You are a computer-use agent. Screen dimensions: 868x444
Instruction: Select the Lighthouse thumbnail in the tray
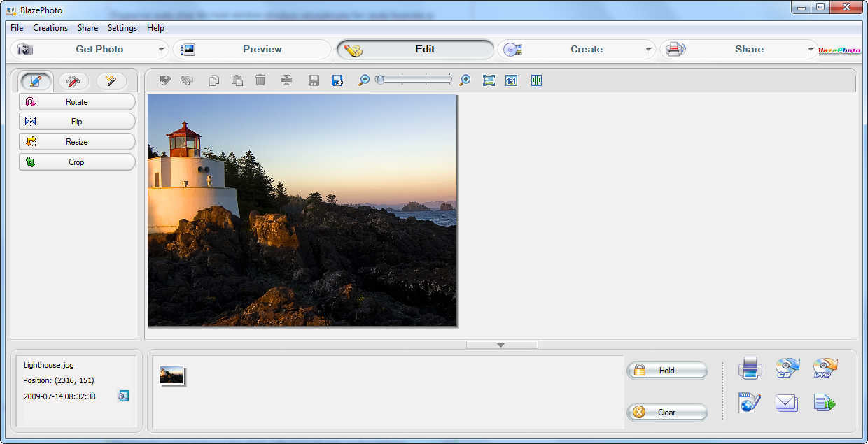171,375
